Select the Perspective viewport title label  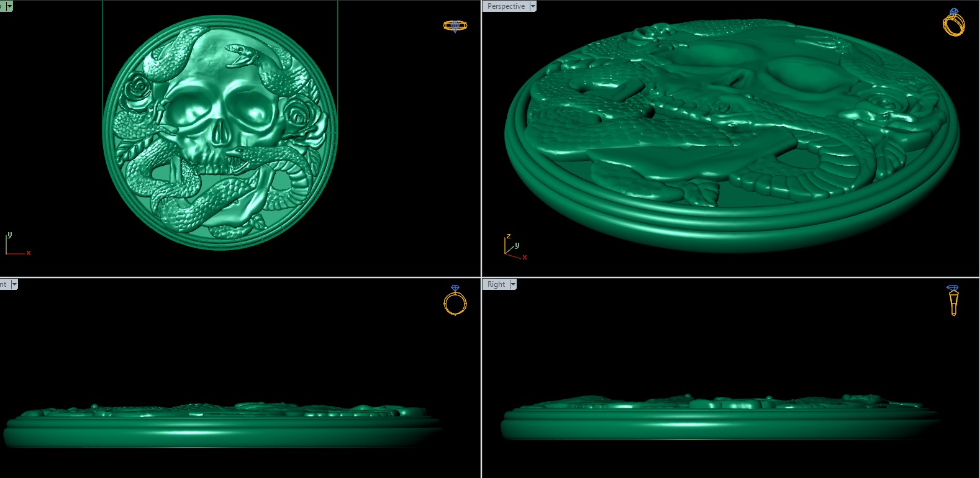(506, 6)
